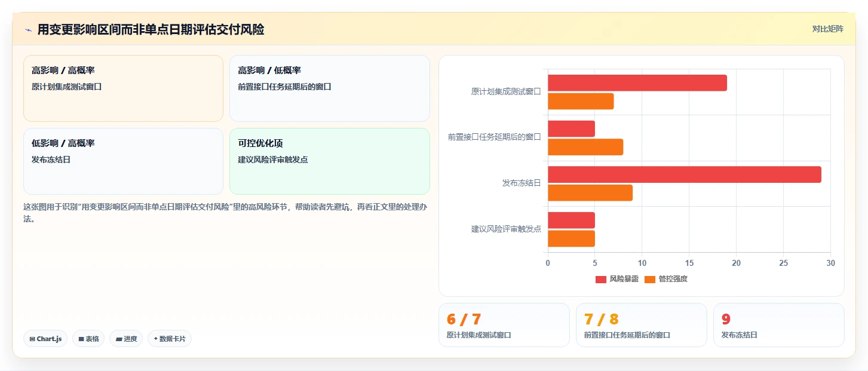Click the red 原计划集成测试窗口 风险暴露 bar
868x371 pixels.
click(x=637, y=83)
